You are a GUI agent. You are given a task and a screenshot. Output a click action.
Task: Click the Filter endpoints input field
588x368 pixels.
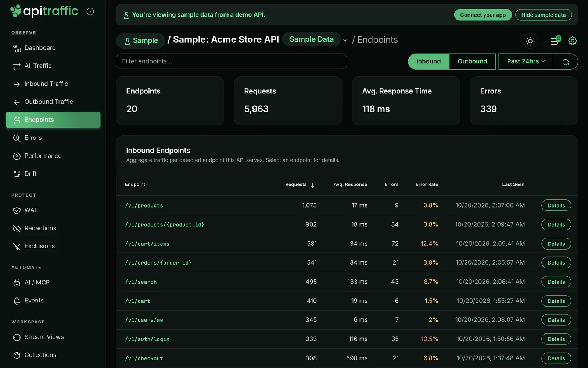tap(232, 61)
